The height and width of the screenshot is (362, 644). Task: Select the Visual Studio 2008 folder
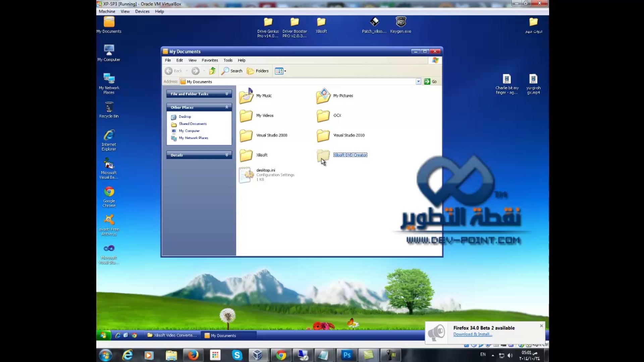point(263,135)
